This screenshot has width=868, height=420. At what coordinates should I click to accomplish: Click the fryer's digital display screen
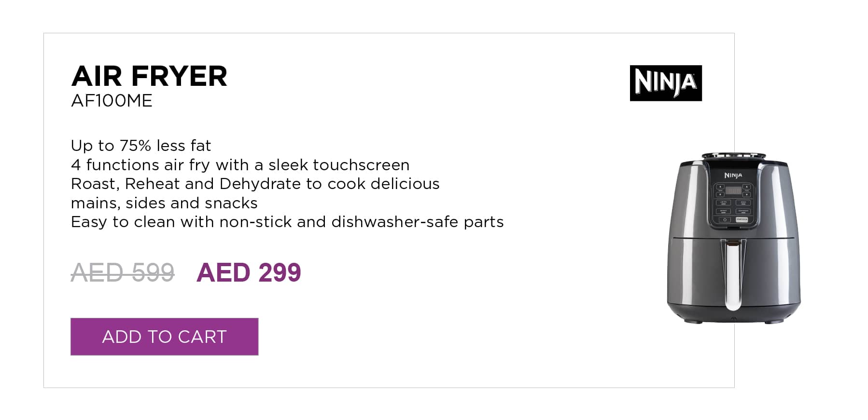point(734,190)
